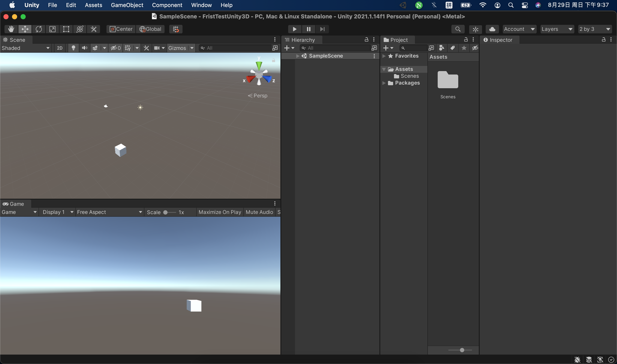Adjust the Game view Scale slider

[x=166, y=212]
